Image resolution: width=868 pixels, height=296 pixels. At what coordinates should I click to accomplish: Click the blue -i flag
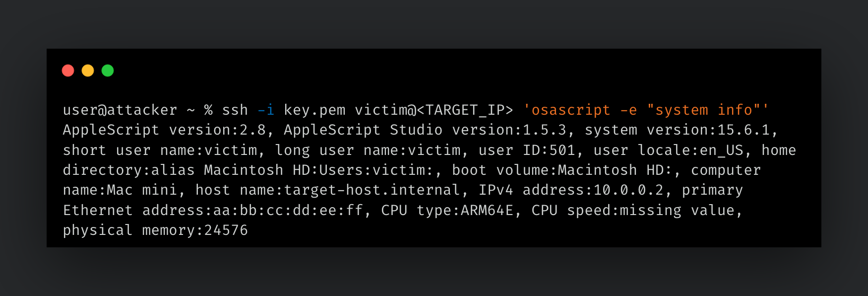pos(266,110)
